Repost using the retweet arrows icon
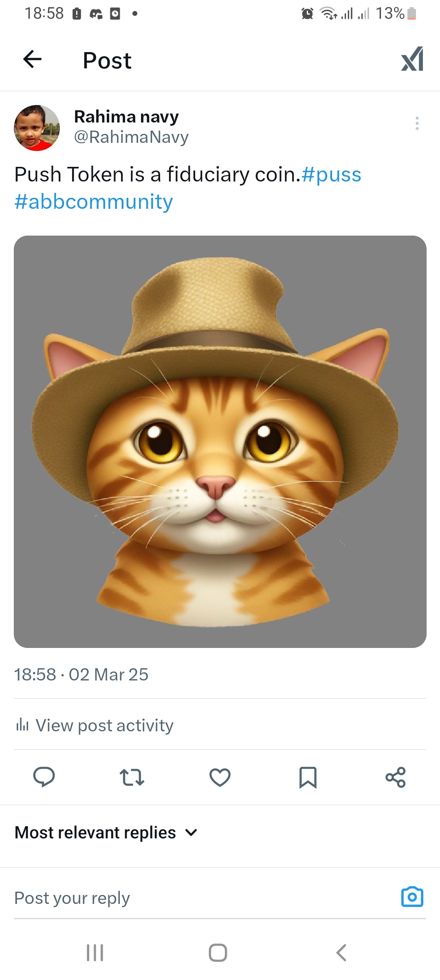This screenshot has width=440, height=980. pyautogui.click(x=132, y=777)
